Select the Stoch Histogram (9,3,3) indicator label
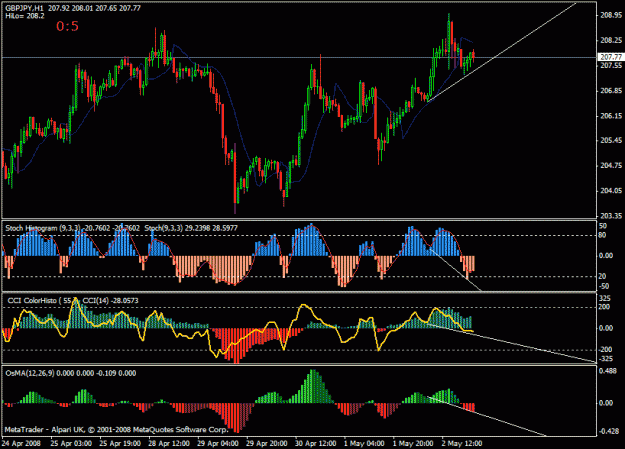The height and width of the screenshot is (449, 625). pos(43,228)
